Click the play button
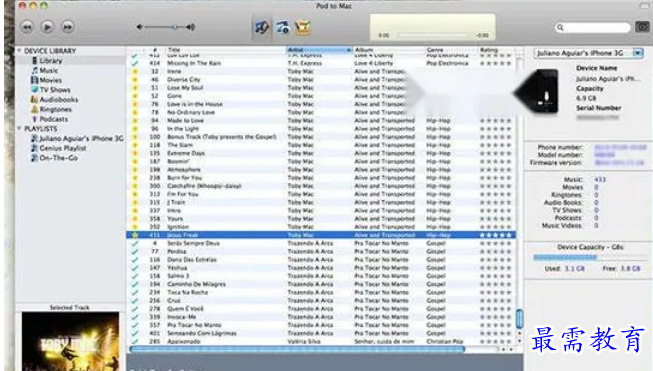This screenshot has height=371, width=653. pyautogui.click(x=47, y=27)
